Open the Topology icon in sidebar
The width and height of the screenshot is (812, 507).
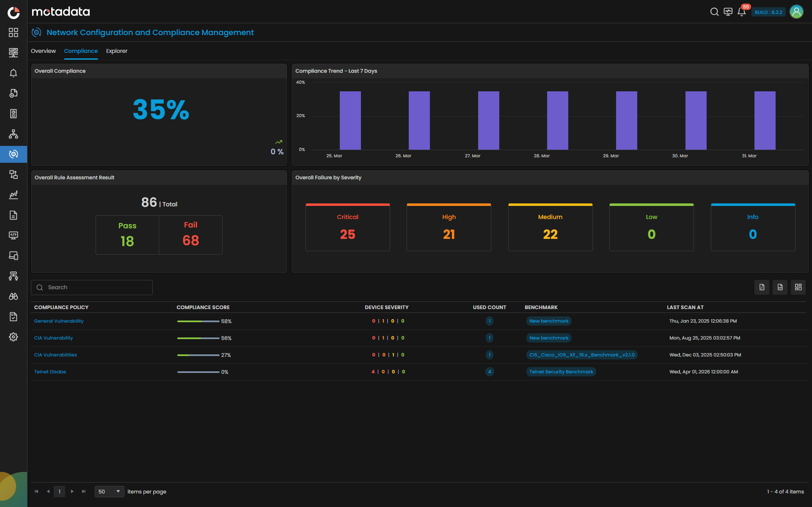point(14,134)
